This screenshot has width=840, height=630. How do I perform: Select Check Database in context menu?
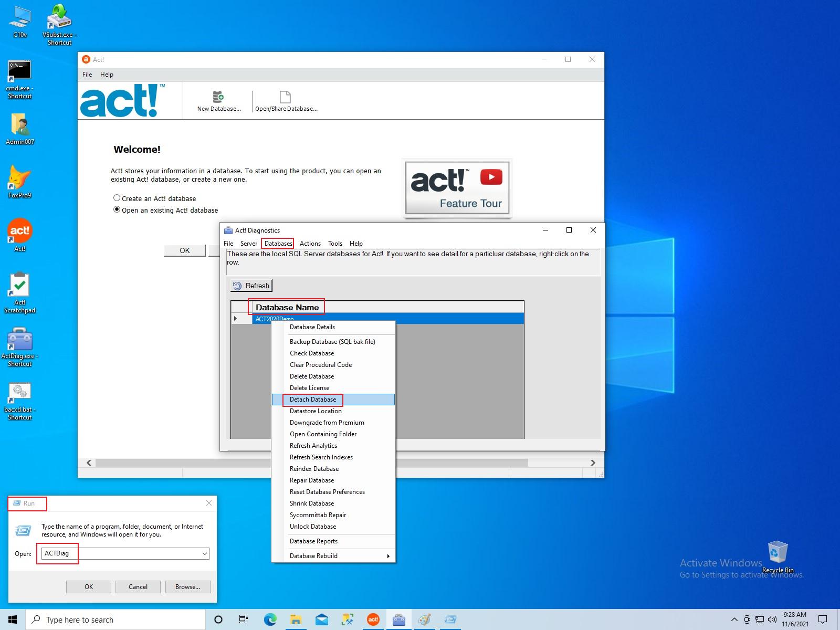(x=333, y=353)
